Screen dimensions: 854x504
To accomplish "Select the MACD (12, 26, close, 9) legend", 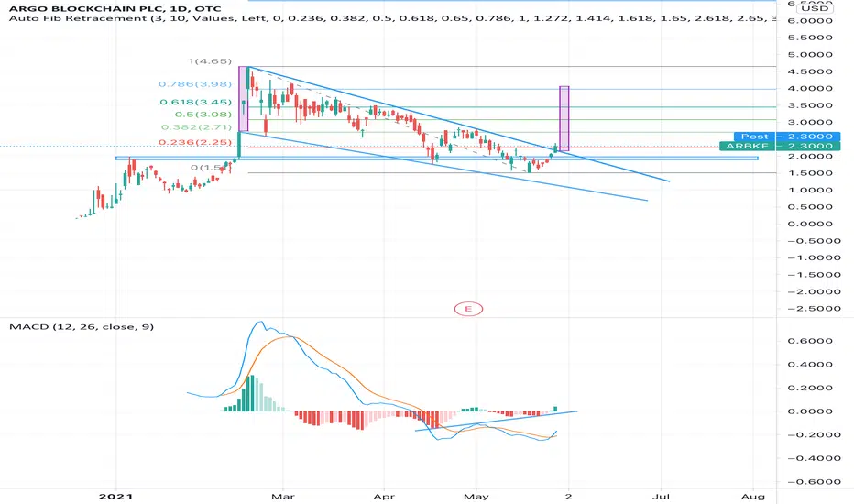I will pos(82,327).
